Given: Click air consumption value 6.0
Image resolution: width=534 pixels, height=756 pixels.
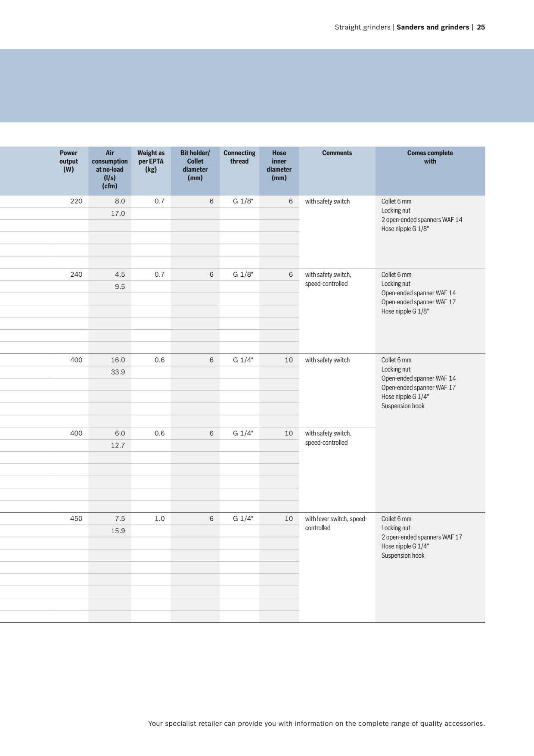Looking at the screenshot, I should [120, 433].
